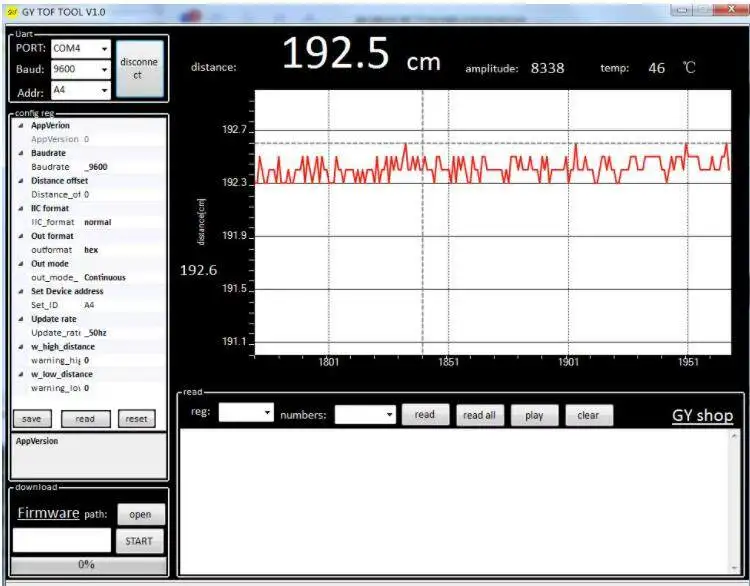Viewport: 750px width, 586px height.
Task: Click the play button
Action: pyautogui.click(x=534, y=415)
